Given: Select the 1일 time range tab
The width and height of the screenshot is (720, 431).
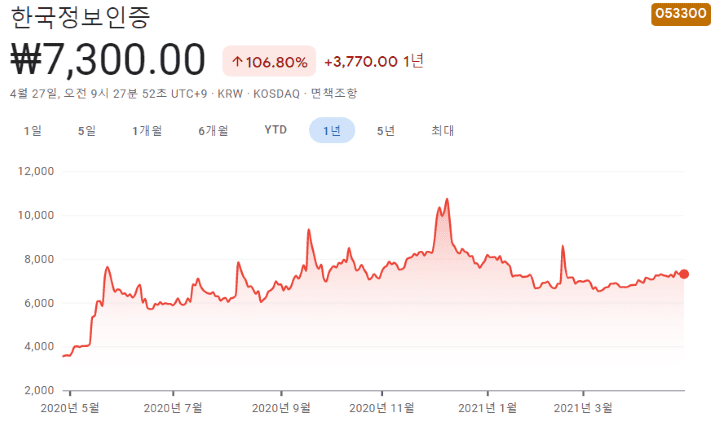Looking at the screenshot, I should click(33, 131).
